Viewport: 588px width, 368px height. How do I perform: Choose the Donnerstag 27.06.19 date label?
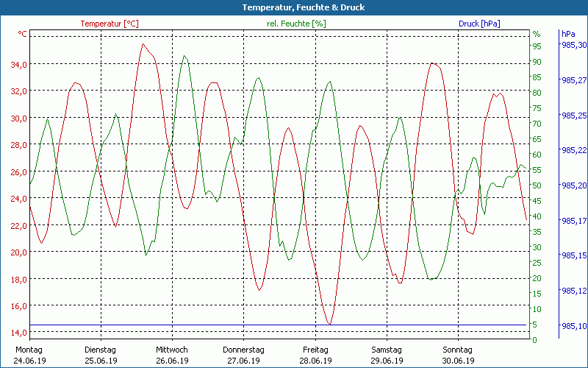point(243,355)
